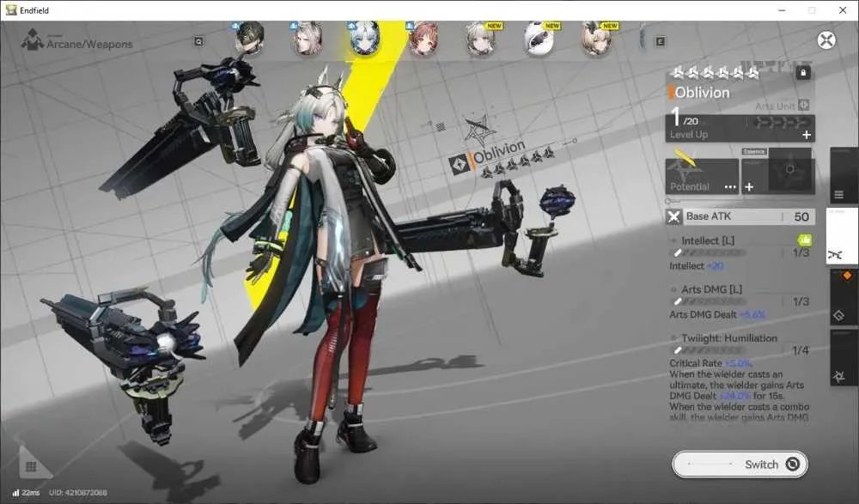Click the Arts Unit type icon
This screenshot has width=859, height=504.
tap(804, 105)
